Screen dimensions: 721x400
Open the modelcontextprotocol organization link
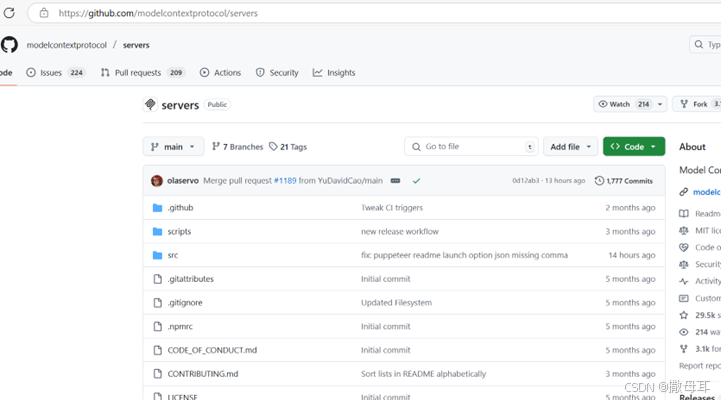point(67,45)
